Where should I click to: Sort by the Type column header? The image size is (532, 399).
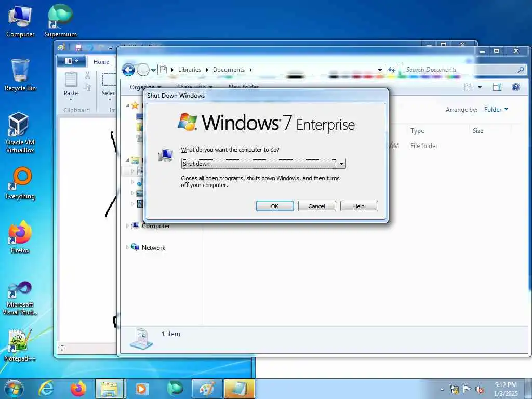coord(417,130)
